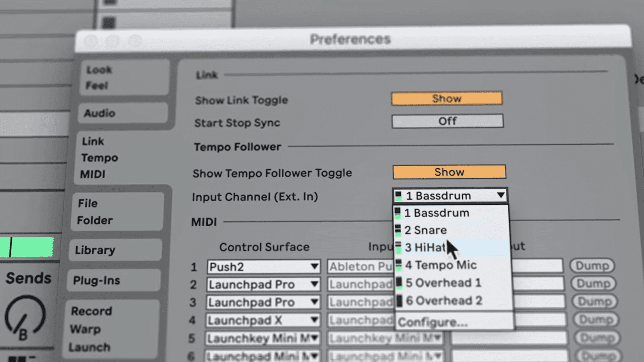Viewport: 644px width, 362px height.
Task: Open row 5 Launchkey Mini input dropdown
Action: coord(385,339)
